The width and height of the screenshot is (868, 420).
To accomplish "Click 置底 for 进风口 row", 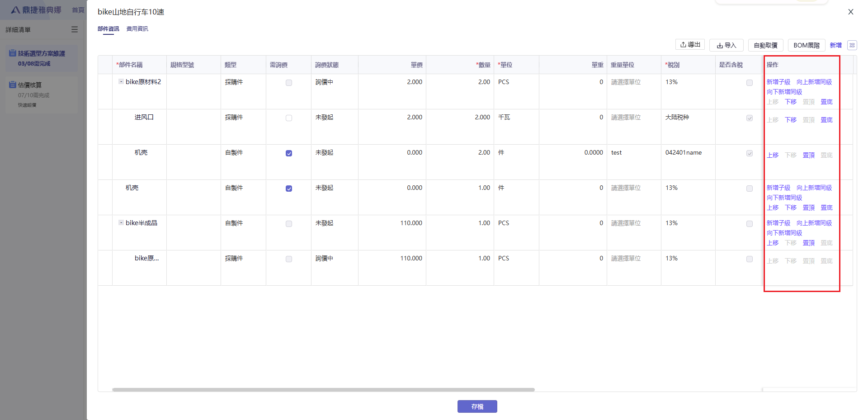I will pyautogui.click(x=827, y=120).
